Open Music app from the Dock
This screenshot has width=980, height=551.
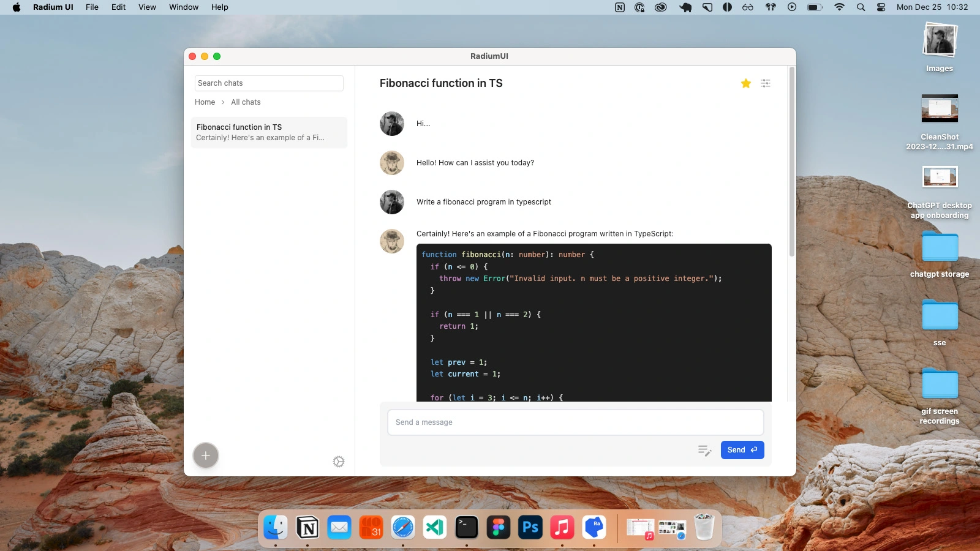(x=562, y=527)
